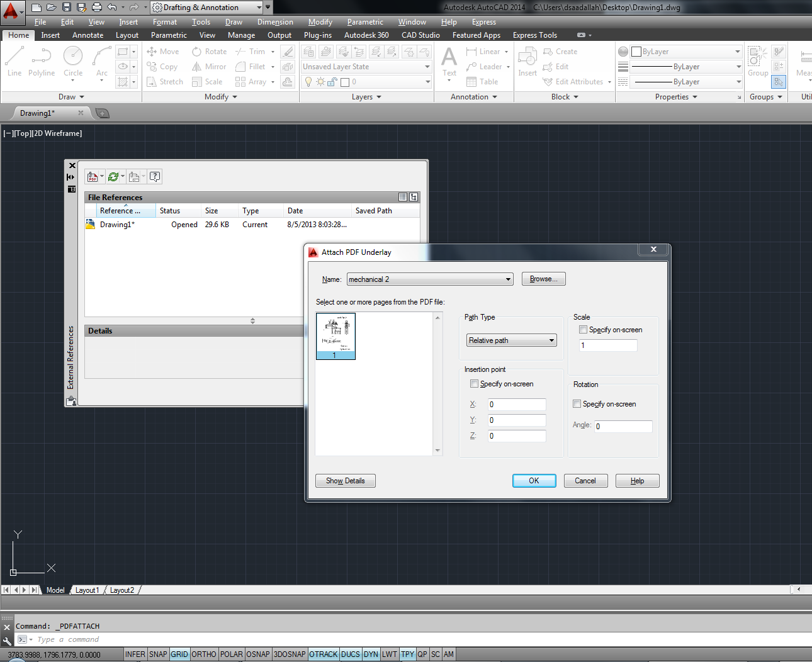
Task: Switch to the Parametric ribbon tab
Action: [169, 35]
